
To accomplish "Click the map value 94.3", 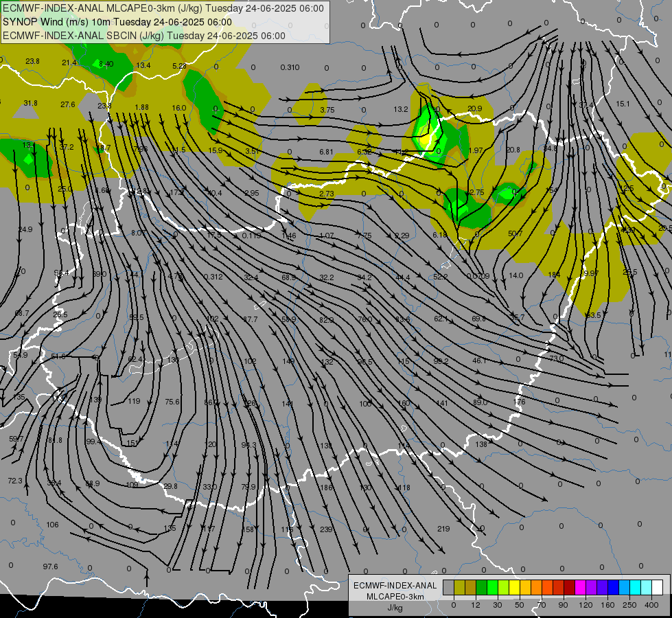I will 248,445.
